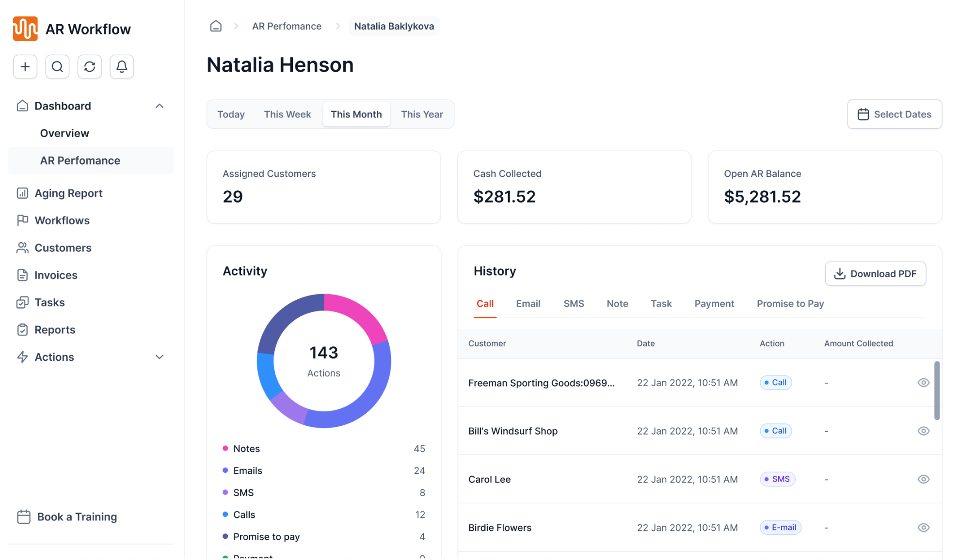Open search with the magnifier icon

tap(57, 66)
